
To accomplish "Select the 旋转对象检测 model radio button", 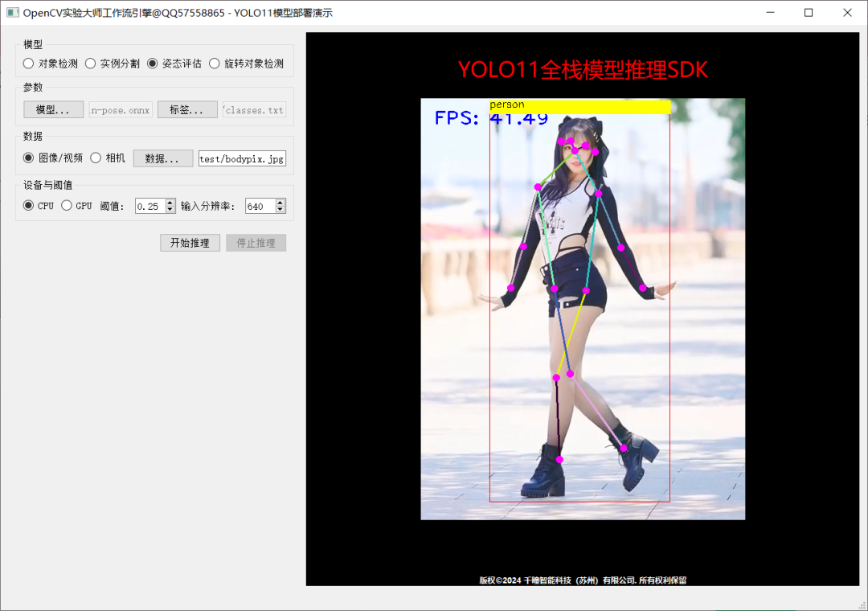I will 247,64.
